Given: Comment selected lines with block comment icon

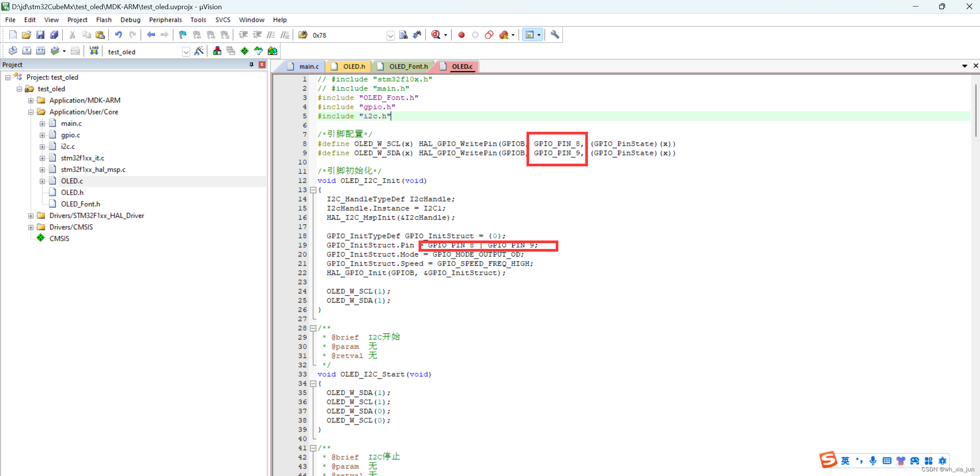Looking at the screenshot, I should [x=271, y=35].
